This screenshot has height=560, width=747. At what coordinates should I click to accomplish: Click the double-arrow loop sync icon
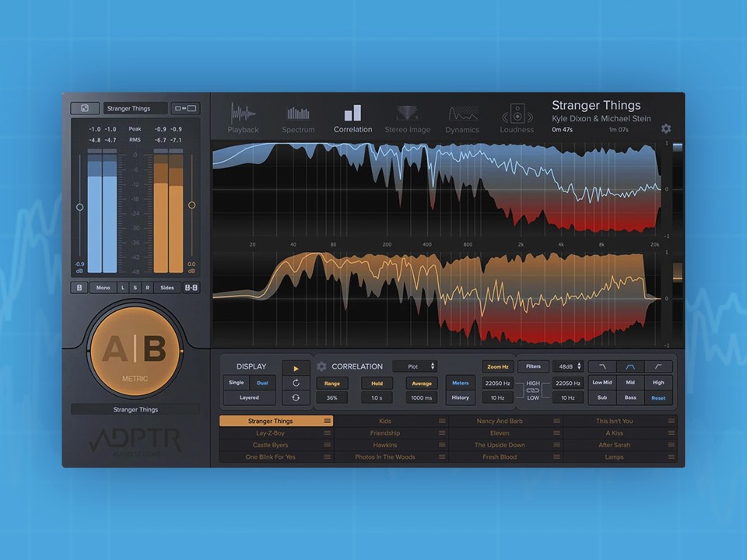[296, 397]
